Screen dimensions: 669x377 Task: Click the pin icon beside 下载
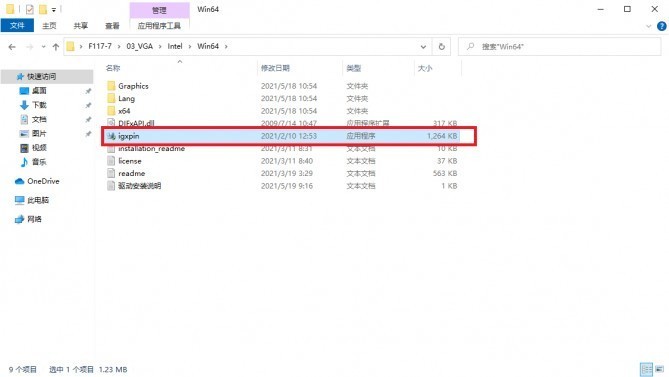tap(88, 105)
